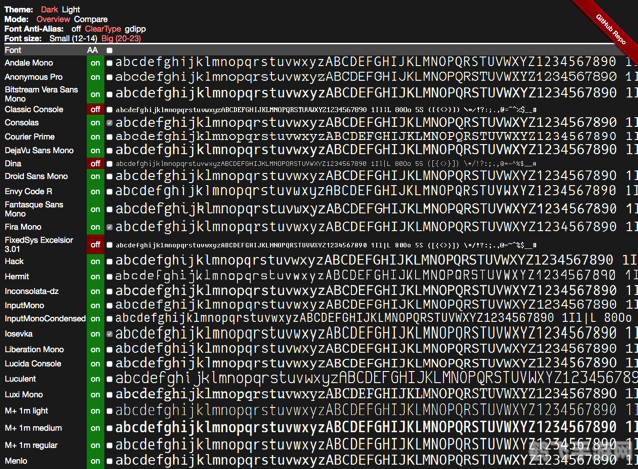Select Overview mode
The height and width of the screenshot is (469, 638).
(54, 19)
